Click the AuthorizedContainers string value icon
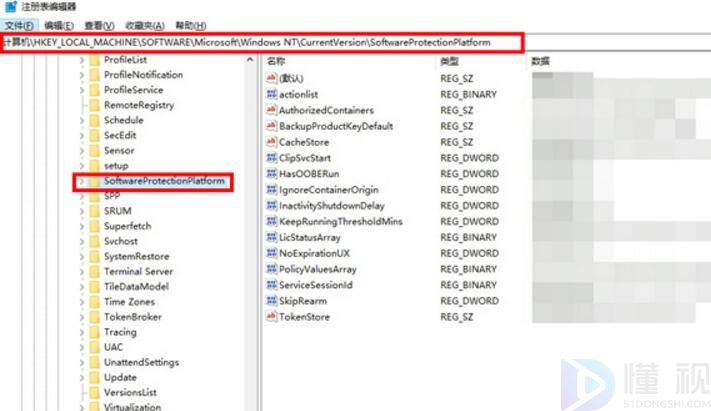 pyautogui.click(x=271, y=110)
